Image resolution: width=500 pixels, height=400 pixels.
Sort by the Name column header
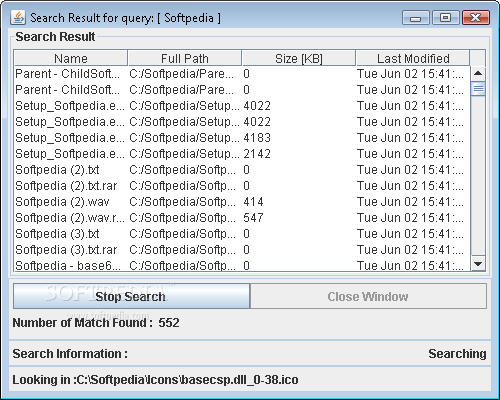tap(71, 58)
